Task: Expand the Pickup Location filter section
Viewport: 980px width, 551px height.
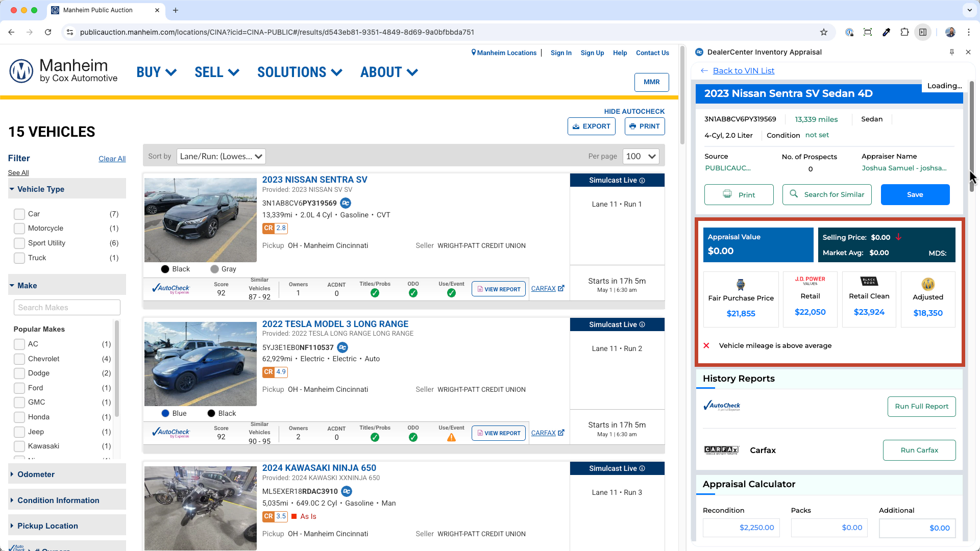Action: pyautogui.click(x=67, y=526)
